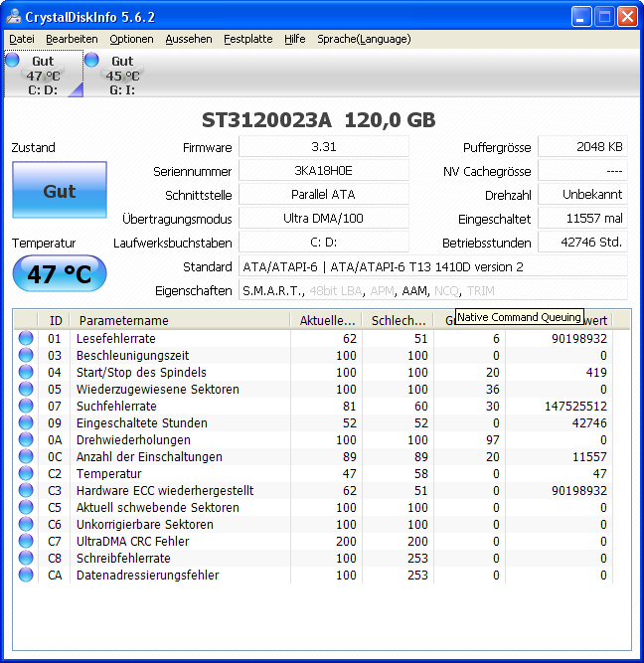Click status orb of Drehwiederholungen row
Screen dimensions: 644x663
tap(26, 439)
